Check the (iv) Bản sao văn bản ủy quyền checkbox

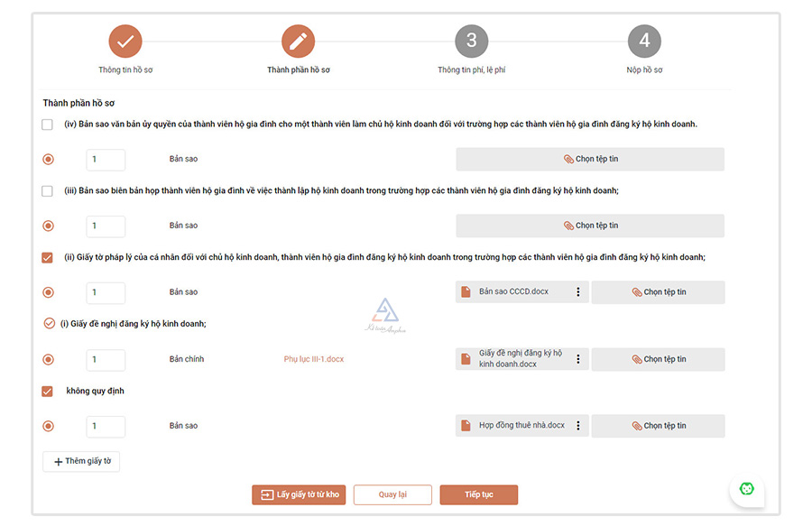48,125
